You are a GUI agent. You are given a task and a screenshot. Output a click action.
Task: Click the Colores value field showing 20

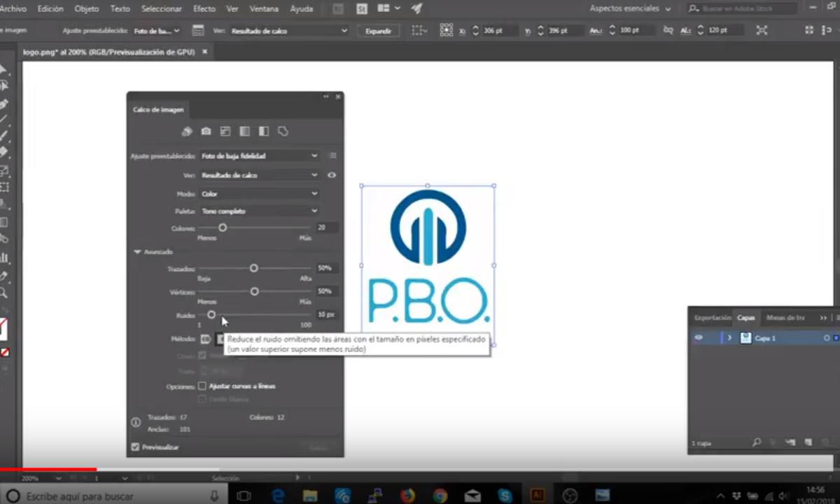click(x=327, y=227)
